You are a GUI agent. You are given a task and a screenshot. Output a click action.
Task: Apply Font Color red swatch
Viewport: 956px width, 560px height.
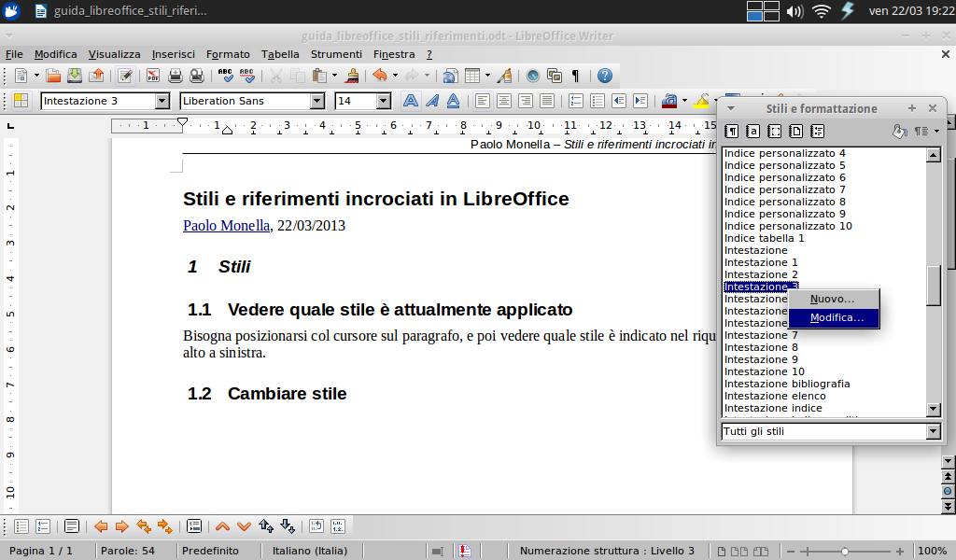coord(668,101)
